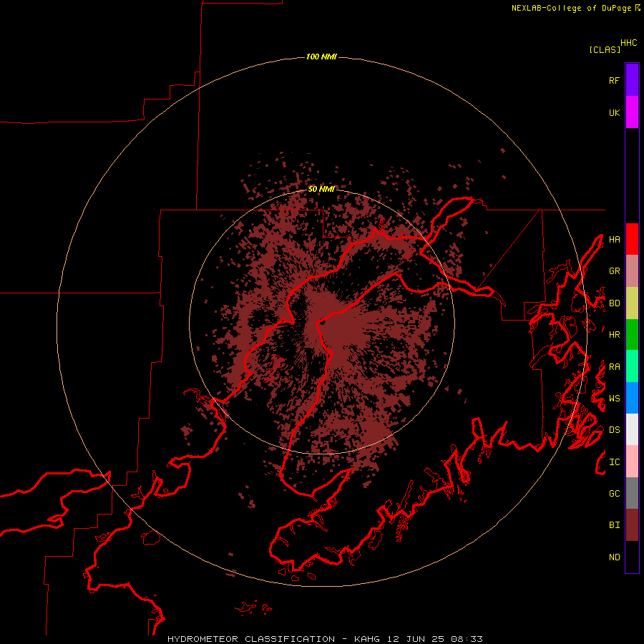This screenshot has height=644, width=644.
Task: Click the RF purple legend swatch
Action: tap(632, 80)
